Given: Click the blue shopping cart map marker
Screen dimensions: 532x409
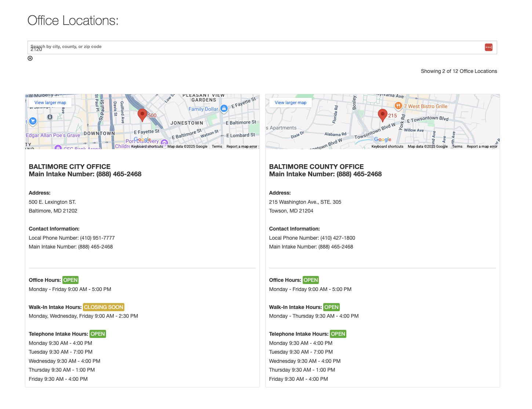Looking at the screenshot, I should click(33, 121).
